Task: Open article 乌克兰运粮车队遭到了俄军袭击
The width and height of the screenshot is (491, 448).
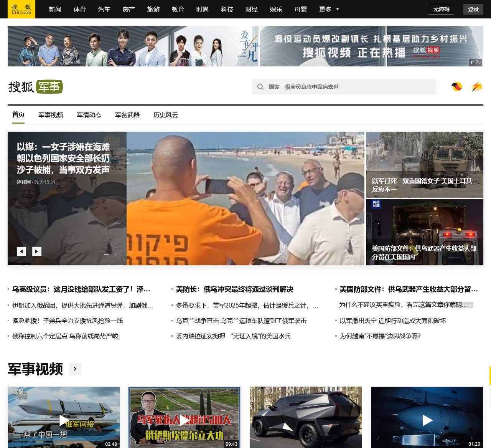Action: point(241,321)
